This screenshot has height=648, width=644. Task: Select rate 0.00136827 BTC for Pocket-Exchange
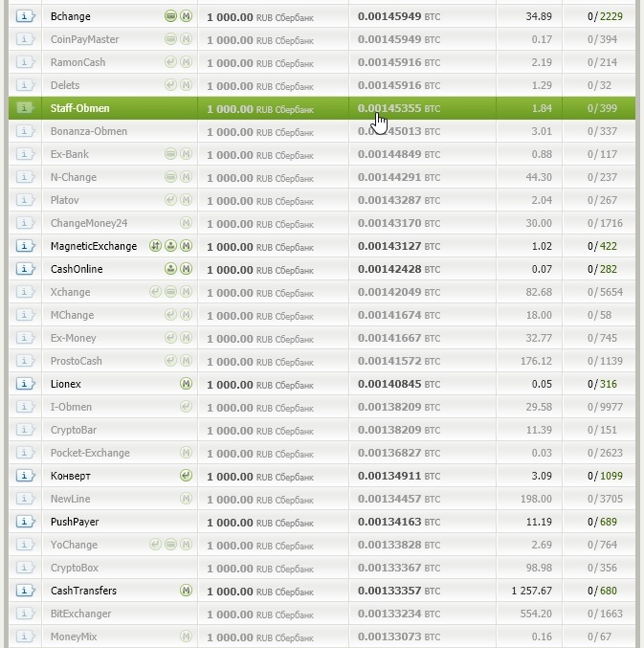(399, 453)
